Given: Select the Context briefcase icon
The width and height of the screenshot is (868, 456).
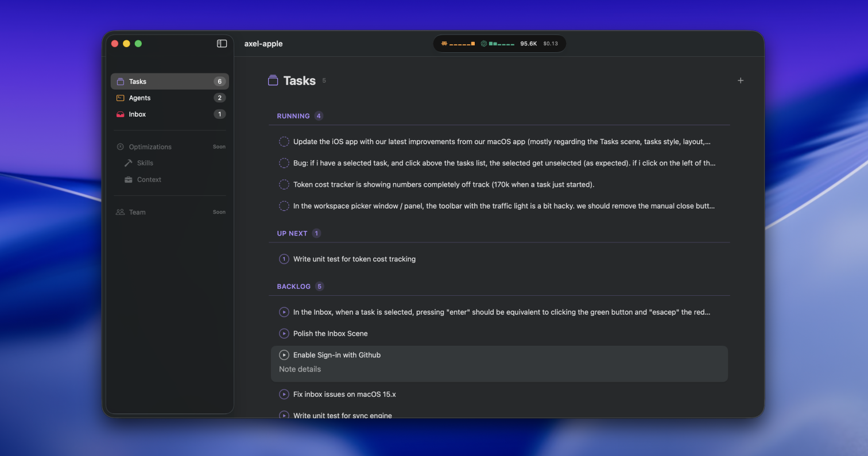Looking at the screenshot, I should (127, 179).
